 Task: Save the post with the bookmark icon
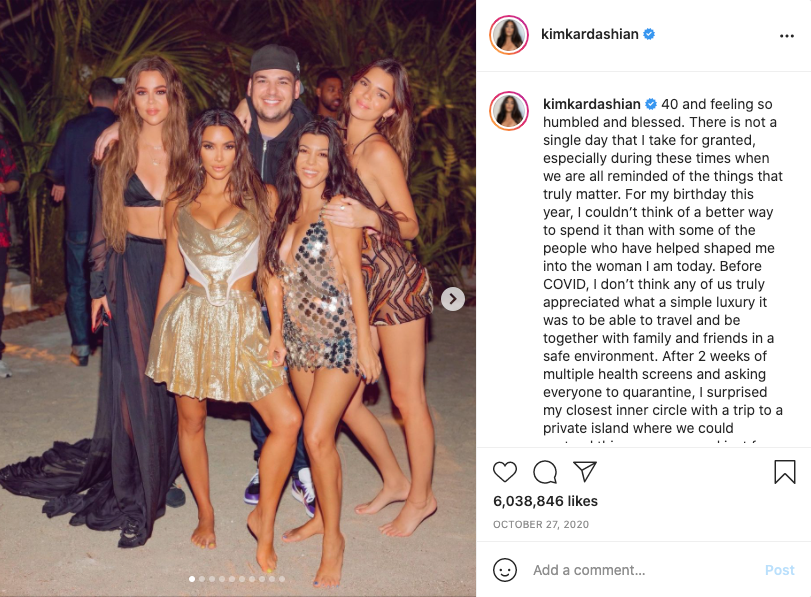point(785,472)
